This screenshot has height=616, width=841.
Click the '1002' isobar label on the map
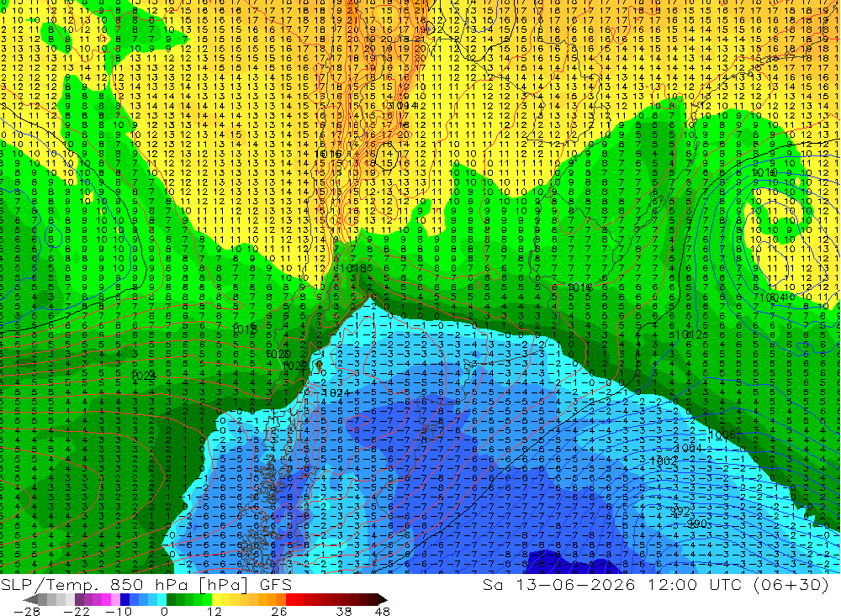coord(663,461)
